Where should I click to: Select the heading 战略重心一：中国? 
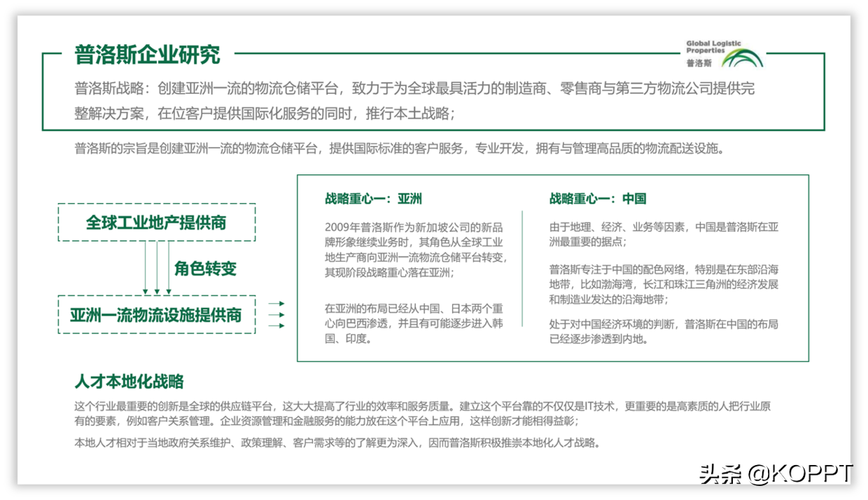[x=598, y=199]
